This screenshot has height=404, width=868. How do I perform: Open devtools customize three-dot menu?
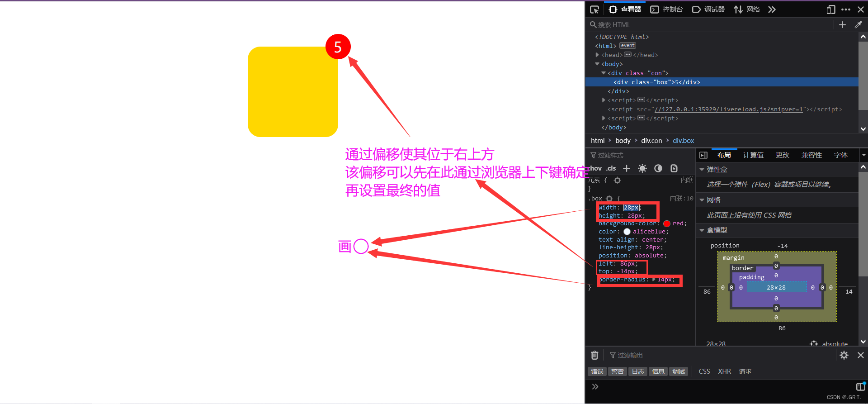tap(846, 10)
